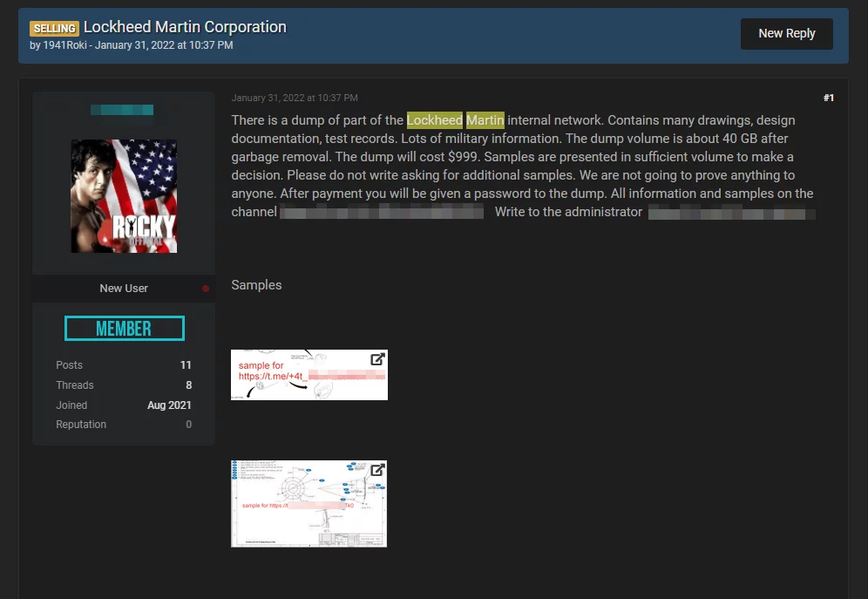Image resolution: width=868 pixels, height=599 pixels.
Task: Click the red offline status dot
Action: coord(206,289)
